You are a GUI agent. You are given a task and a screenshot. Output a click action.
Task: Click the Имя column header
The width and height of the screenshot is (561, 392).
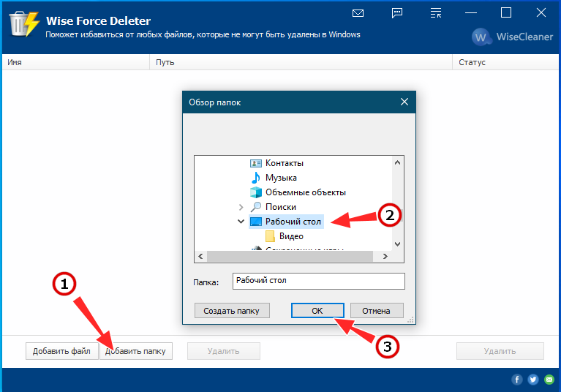75,62
